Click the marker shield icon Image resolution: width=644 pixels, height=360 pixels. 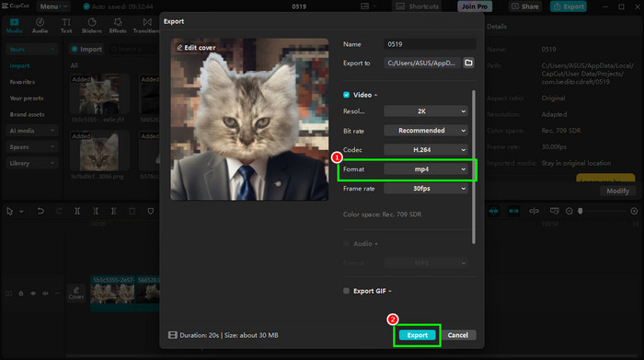[151, 211]
